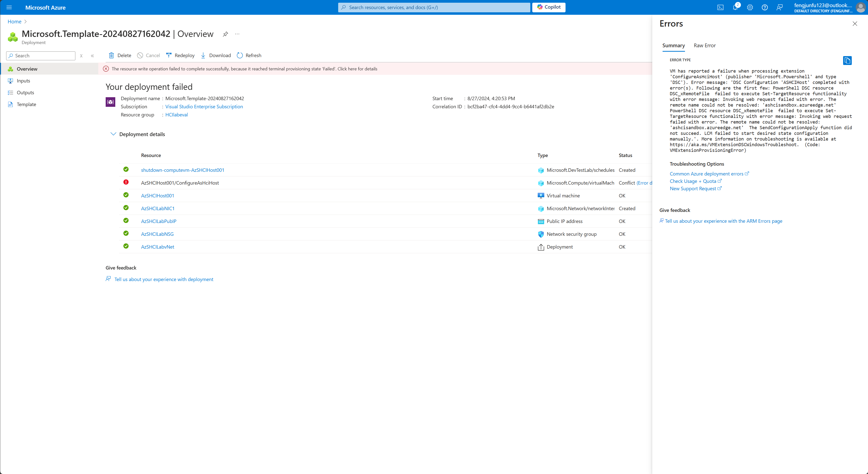Open the HCIlabeval resource group link
The height and width of the screenshot is (474, 868).
[177, 115]
